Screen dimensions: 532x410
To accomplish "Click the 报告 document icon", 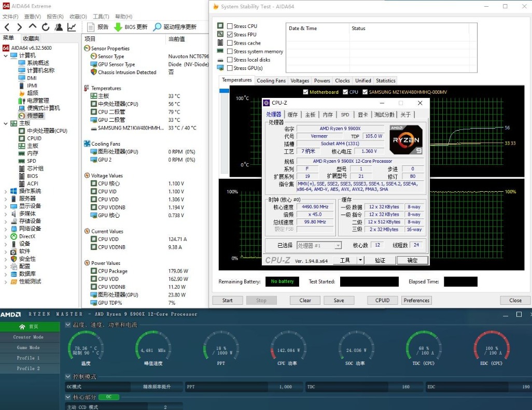I will [x=91, y=27].
